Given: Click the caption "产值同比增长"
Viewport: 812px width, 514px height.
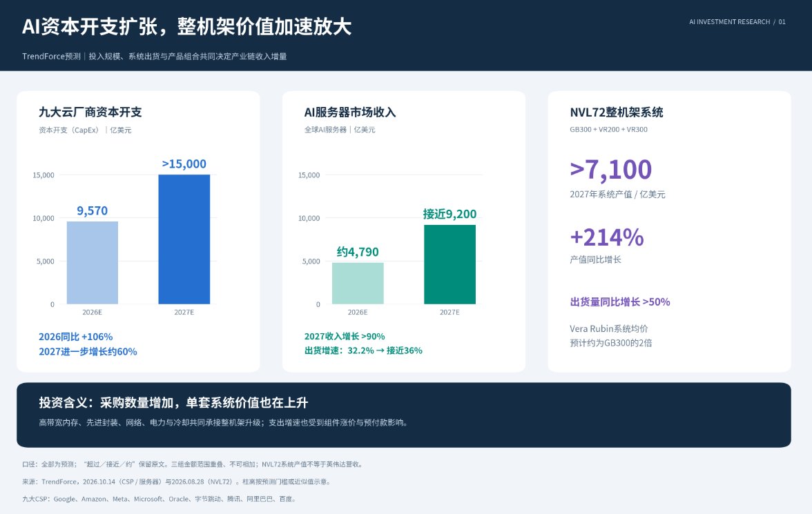Looking at the screenshot, I should (x=595, y=260).
